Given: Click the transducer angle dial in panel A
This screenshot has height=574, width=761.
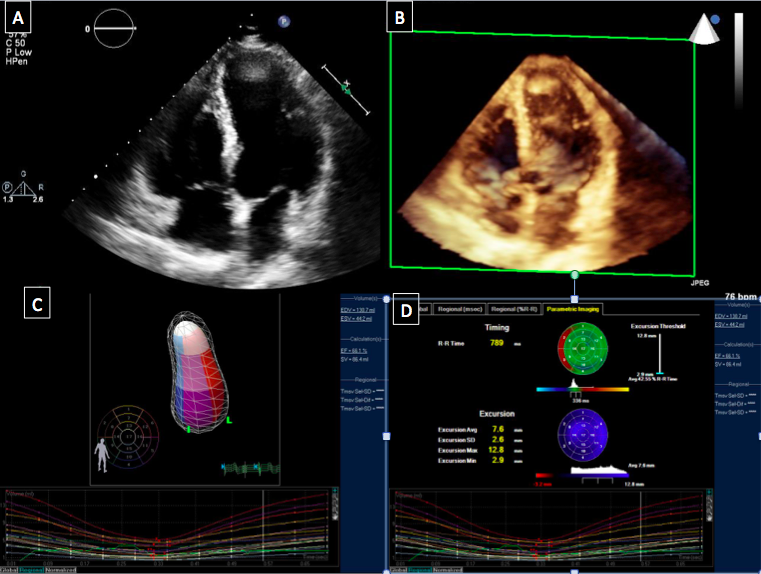Looking at the screenshot, I should click(114, 29).
